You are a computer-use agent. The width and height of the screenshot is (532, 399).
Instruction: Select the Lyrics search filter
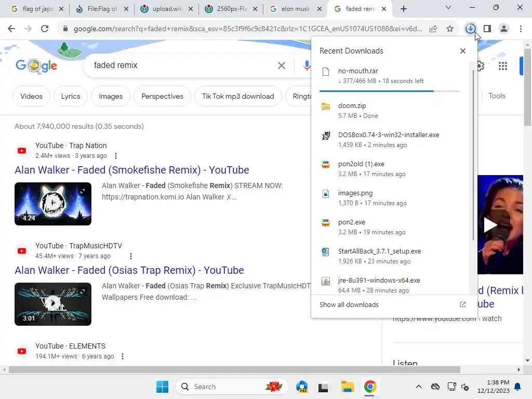click(71, 96)
